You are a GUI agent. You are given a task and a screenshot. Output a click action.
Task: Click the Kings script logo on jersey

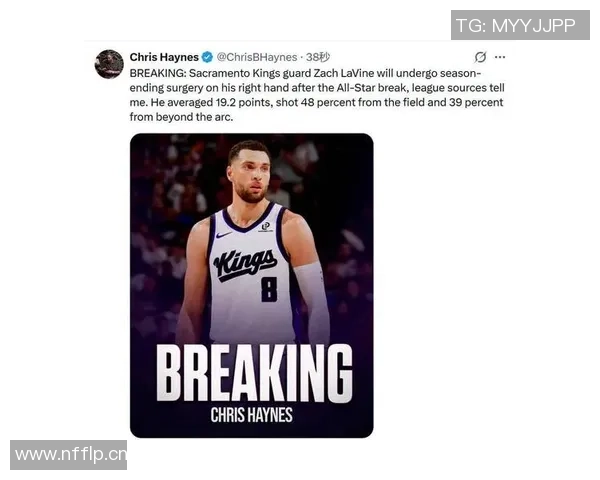[x=245, y=264]
